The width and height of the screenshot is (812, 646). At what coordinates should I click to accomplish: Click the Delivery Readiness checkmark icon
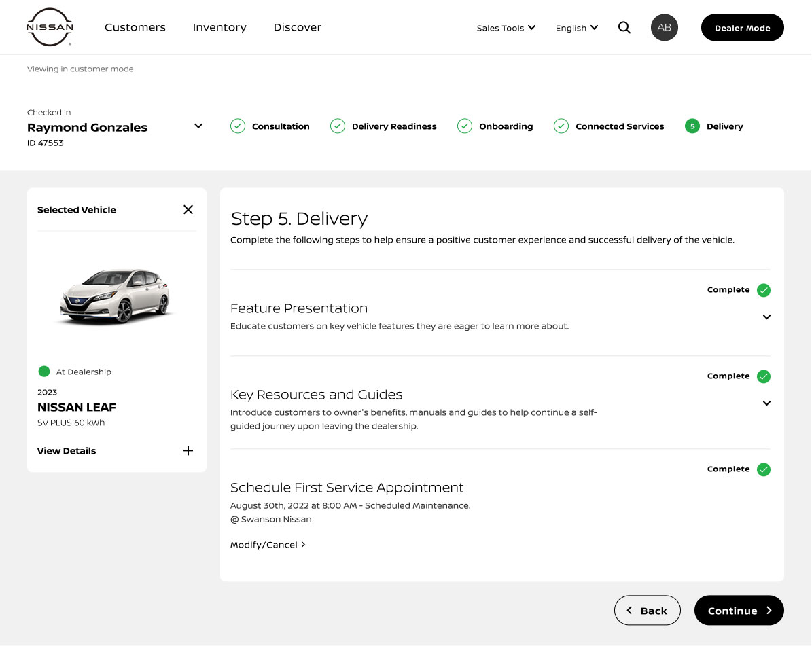coord(338,126)
